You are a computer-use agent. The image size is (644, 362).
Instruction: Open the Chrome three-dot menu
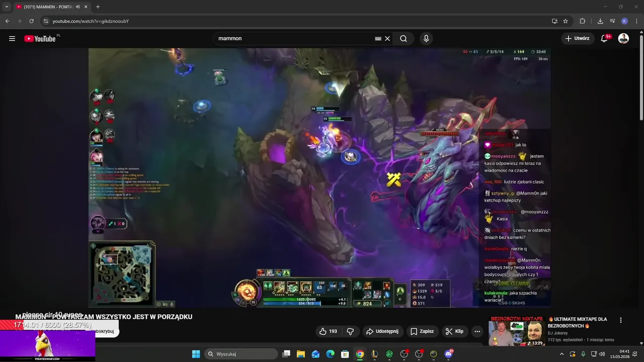(x=636, y=21)
